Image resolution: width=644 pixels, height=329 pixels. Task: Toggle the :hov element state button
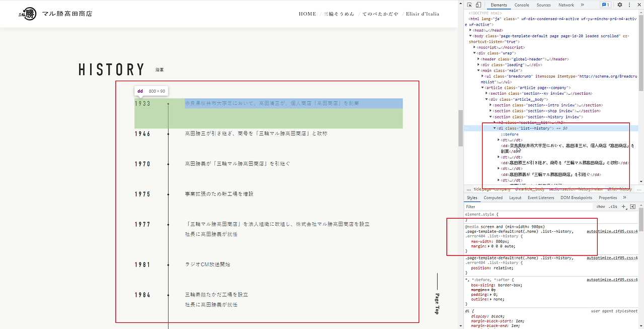click(x=601, y=207)
